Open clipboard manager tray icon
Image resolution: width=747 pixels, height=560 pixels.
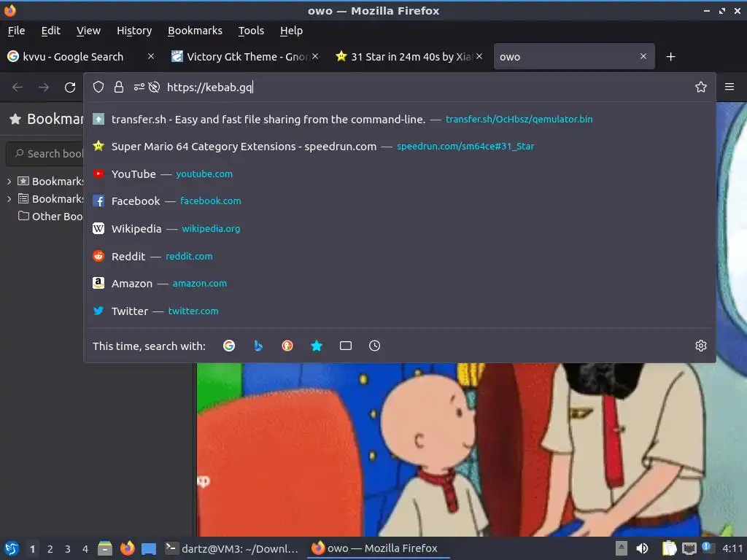coord(669,548)
